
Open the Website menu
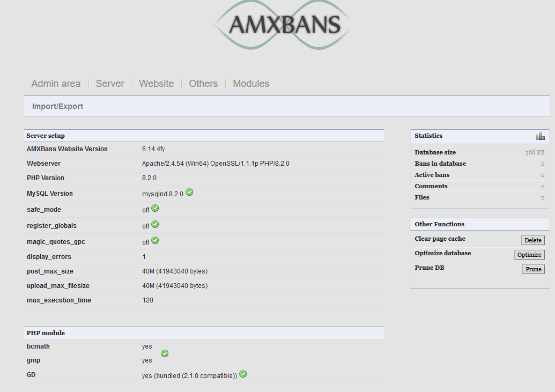pos(157,84)
